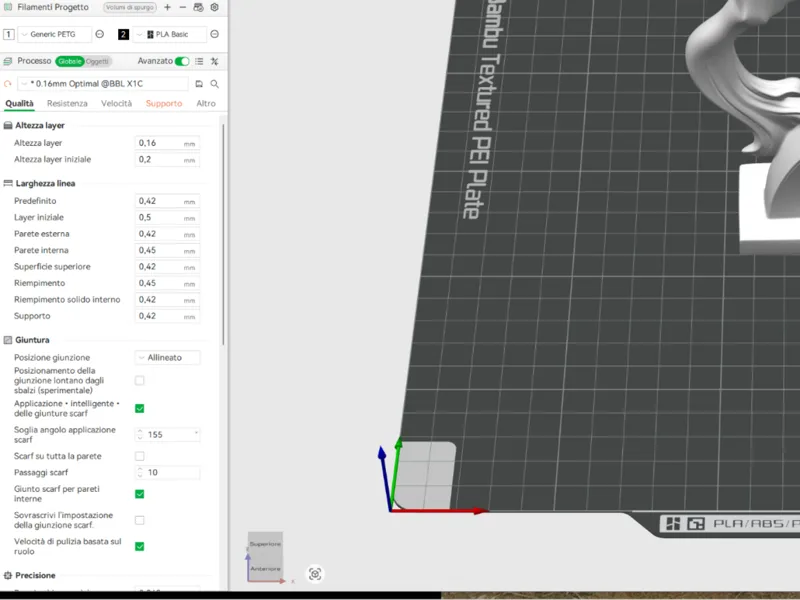Image resolution: width=800 pixels, height=600 pixels.
Task: Click Volumi di spurgo button
Action: click(130, 7)
